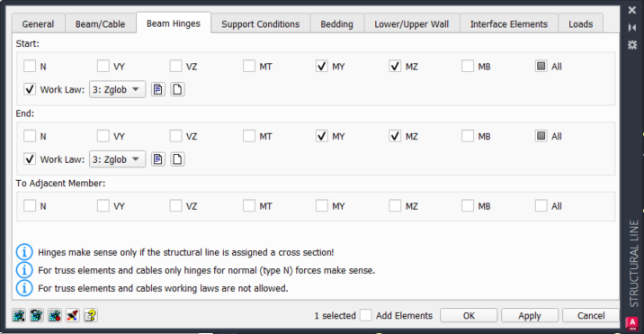644x334 pixels.
Task: Click the second cyan icon with curved arrow
Action: coord(37,315)
